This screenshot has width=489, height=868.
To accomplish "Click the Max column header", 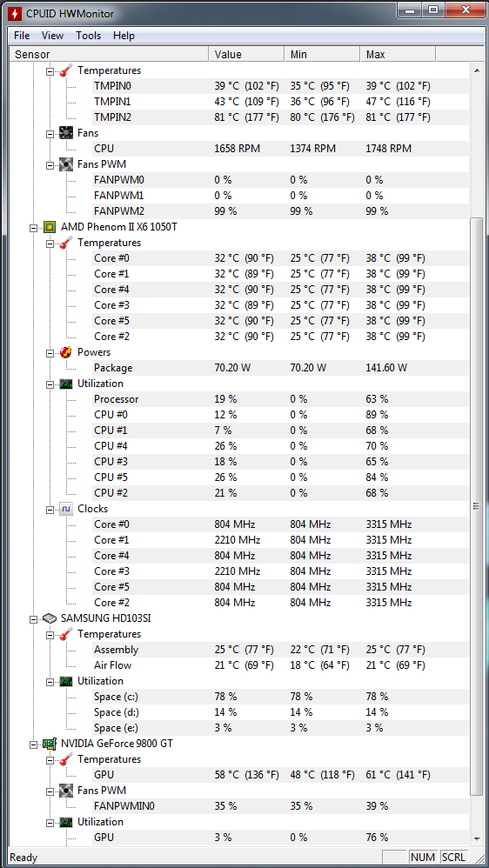I will [398, 54].
